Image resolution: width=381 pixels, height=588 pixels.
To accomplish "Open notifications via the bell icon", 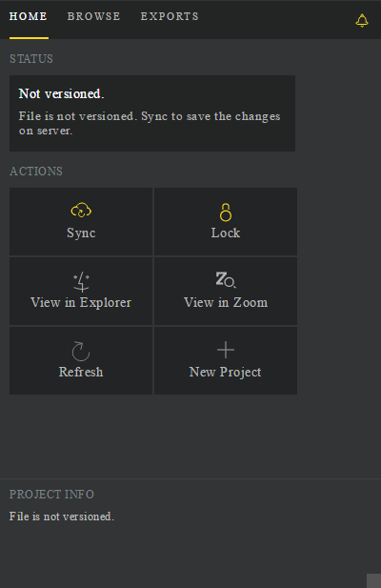I will coord(362,21).
